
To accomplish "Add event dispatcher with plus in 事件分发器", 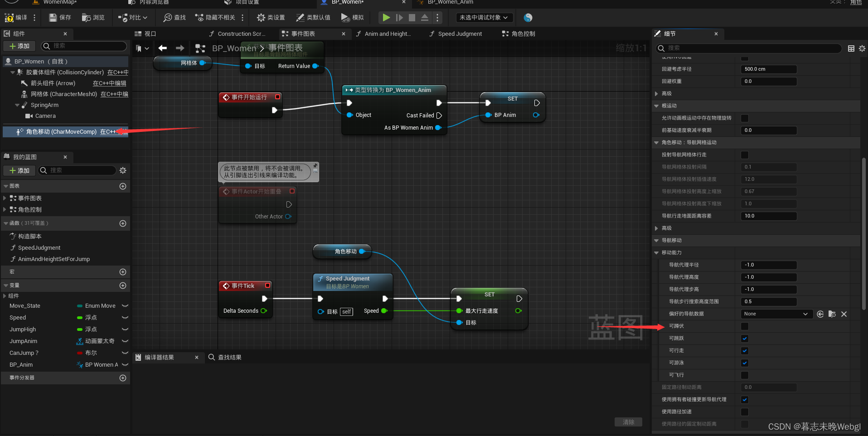I will point(123,378).
